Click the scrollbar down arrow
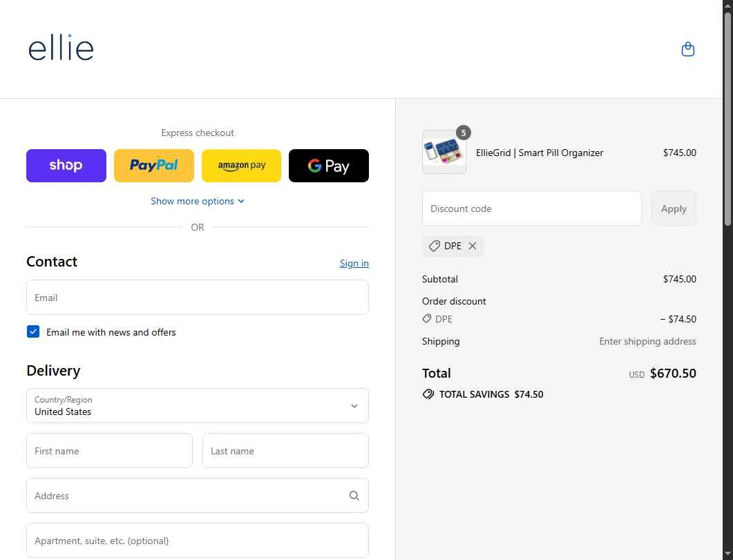 [728, 554]
